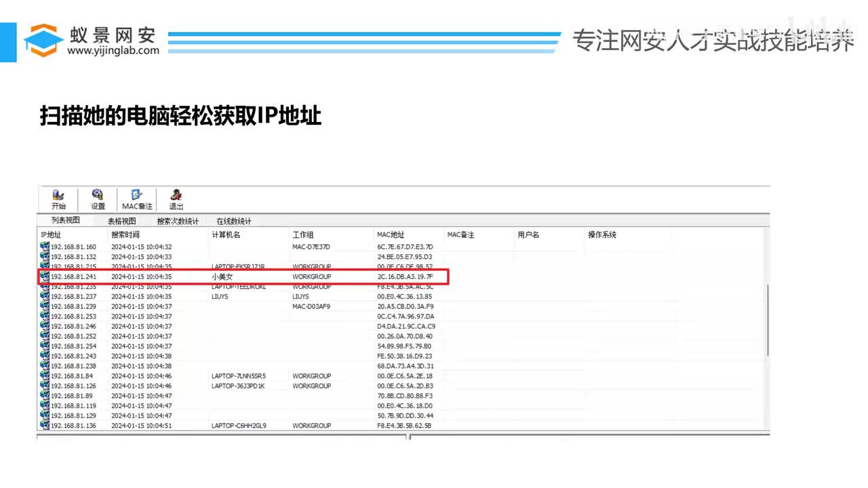
Task: Click MAC address 50.7B.9D.DD.30.44
Action: (x=405, y=415)
